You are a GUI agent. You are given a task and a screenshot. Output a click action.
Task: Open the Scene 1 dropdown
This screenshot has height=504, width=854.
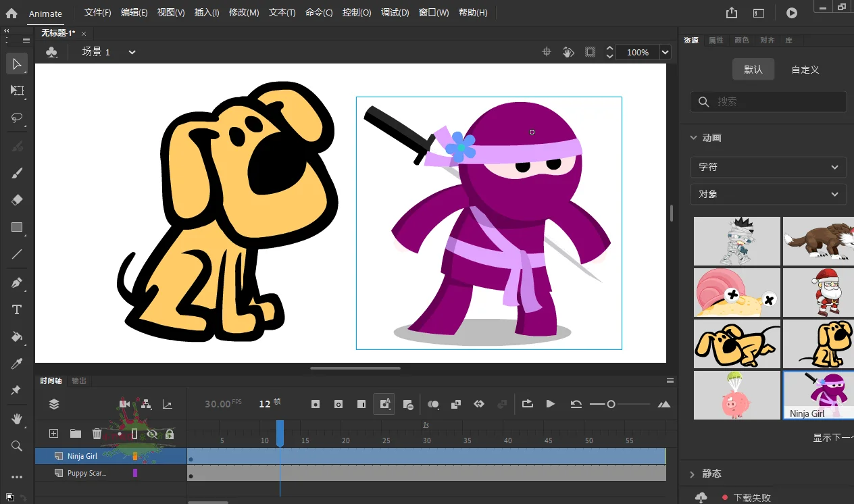coord(132,51)
